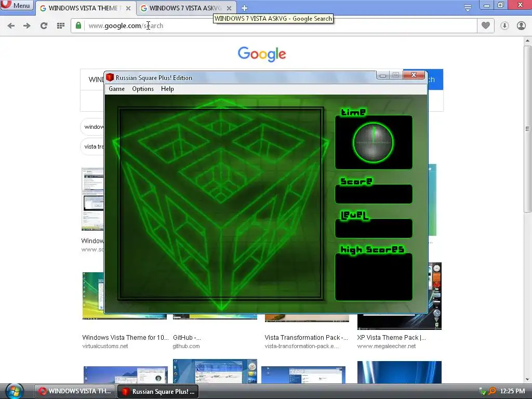Viewport: 532px width, 399px height.
Task: Open a new browser tab with plus
Action: tap(244, 8)
